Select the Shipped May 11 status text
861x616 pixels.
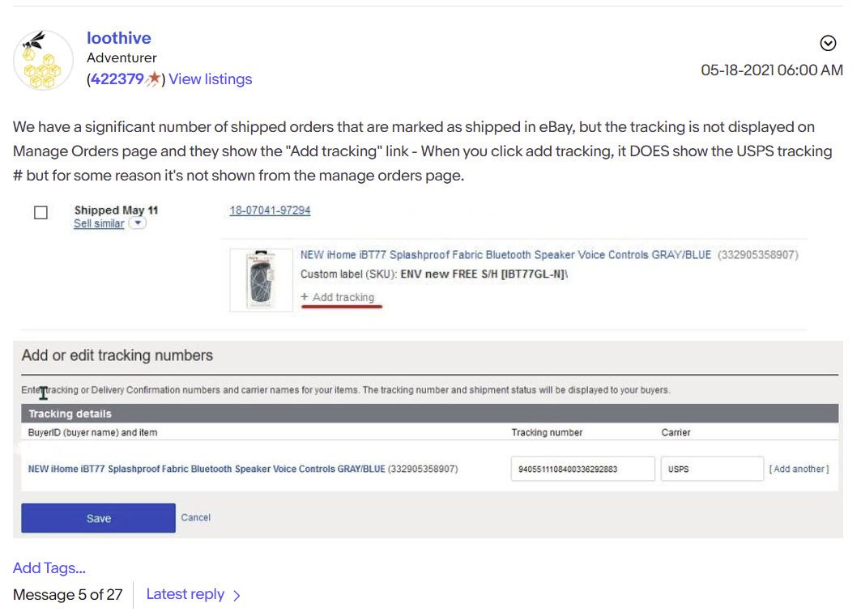(117, 210)
